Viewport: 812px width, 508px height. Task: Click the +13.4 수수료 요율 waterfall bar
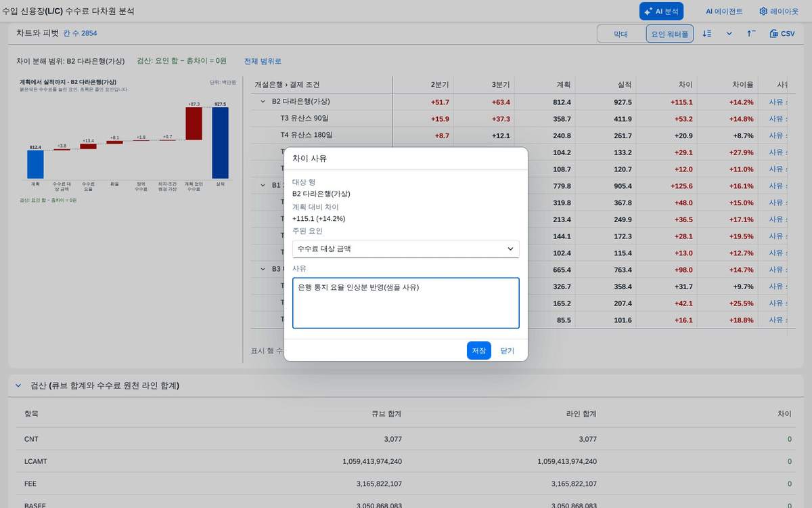pyautogui.click(x=88, y=146)
